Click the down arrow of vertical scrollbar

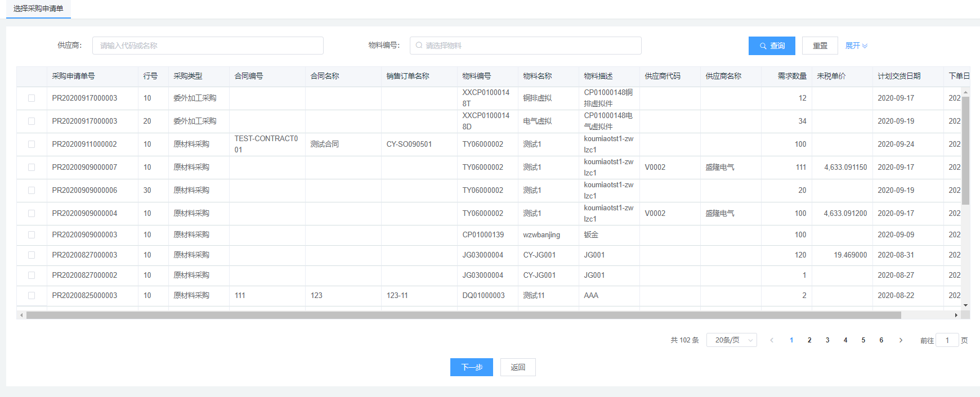click(x=965, y=305)
